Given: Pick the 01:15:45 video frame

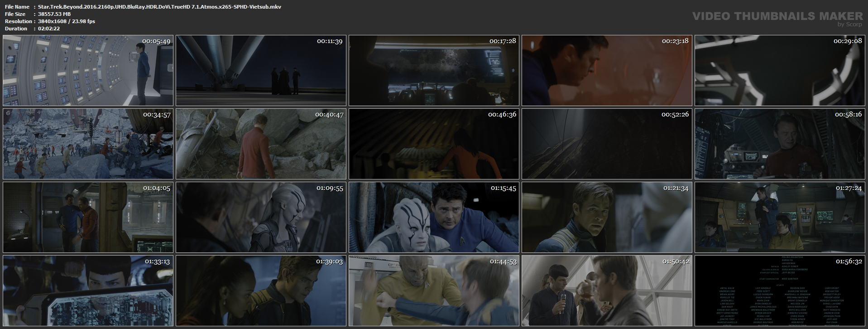Looking at the screenshot, I should point(434,218).
